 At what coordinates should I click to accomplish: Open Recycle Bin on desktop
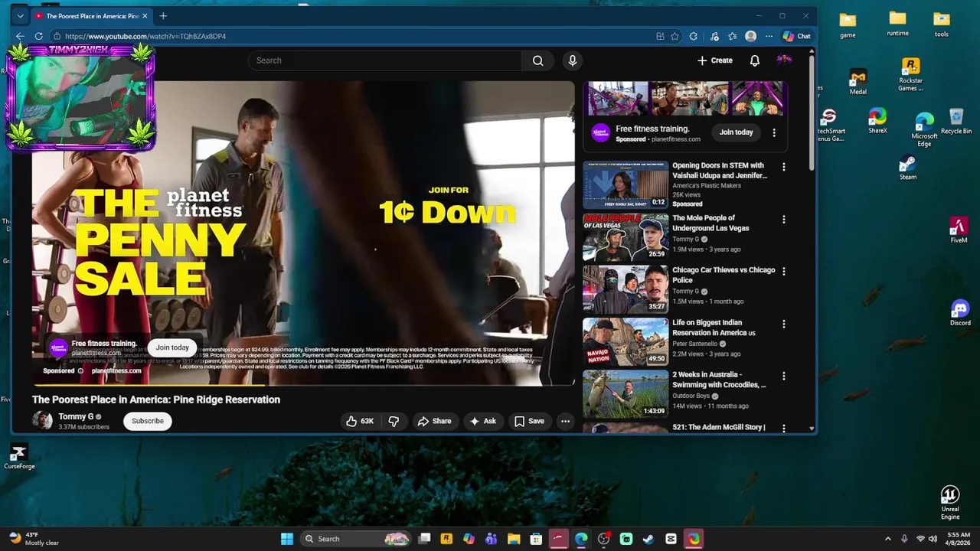(956, 121)
